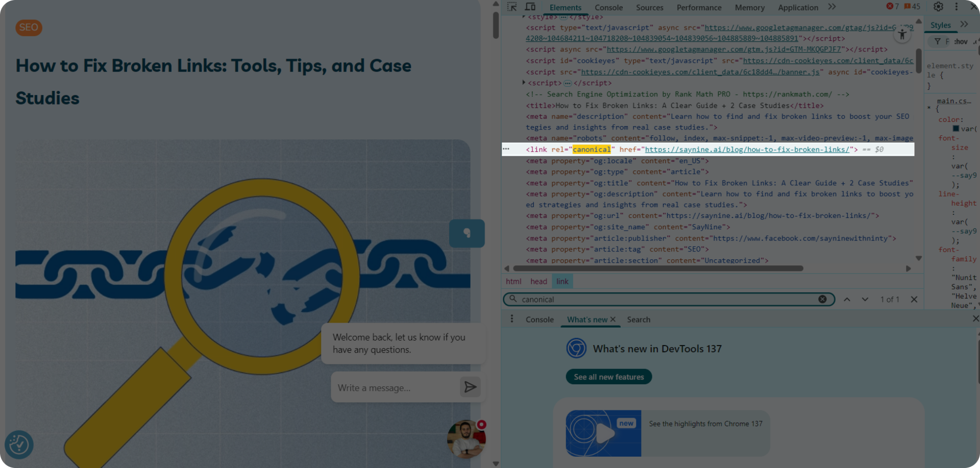Send the chat message arrow
The image size is (980, 468).
470,387
